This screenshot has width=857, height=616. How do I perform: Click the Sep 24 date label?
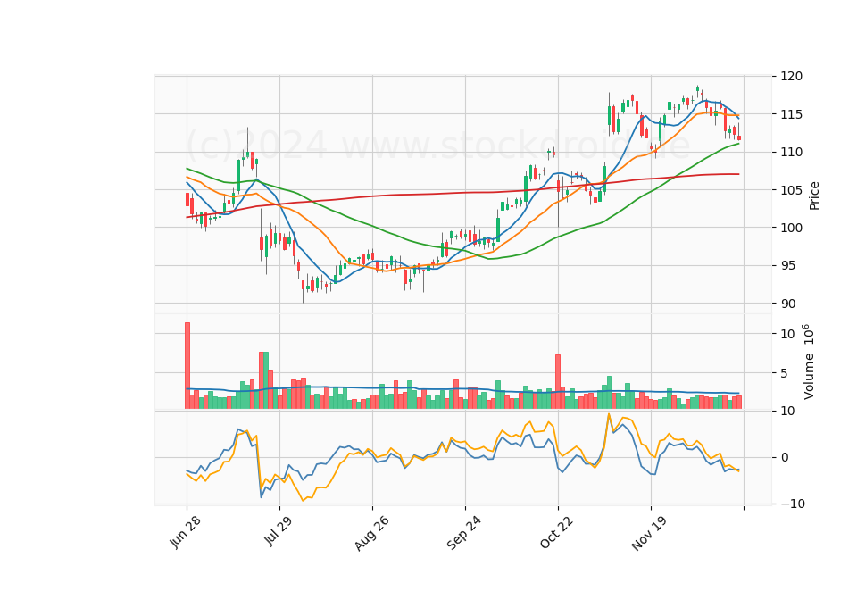coord(464,532)
